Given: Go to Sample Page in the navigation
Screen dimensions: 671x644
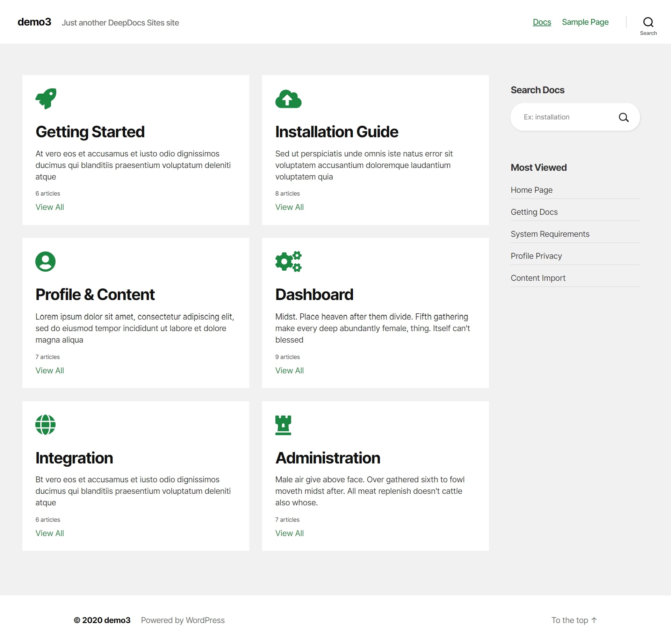Looking at the screenshot, I should pyautogui.click(x=585, y=22).
